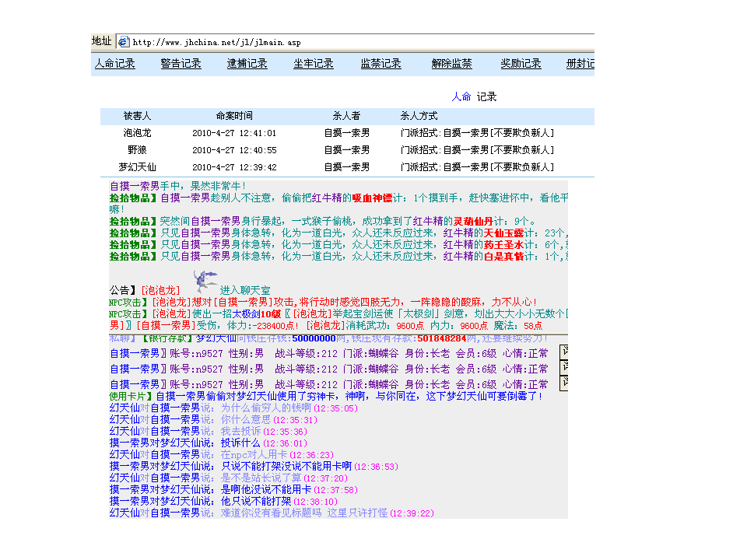Click the 命案时间 column header
Viewport: 747px width, 560px height.
(x=234, y=116)
